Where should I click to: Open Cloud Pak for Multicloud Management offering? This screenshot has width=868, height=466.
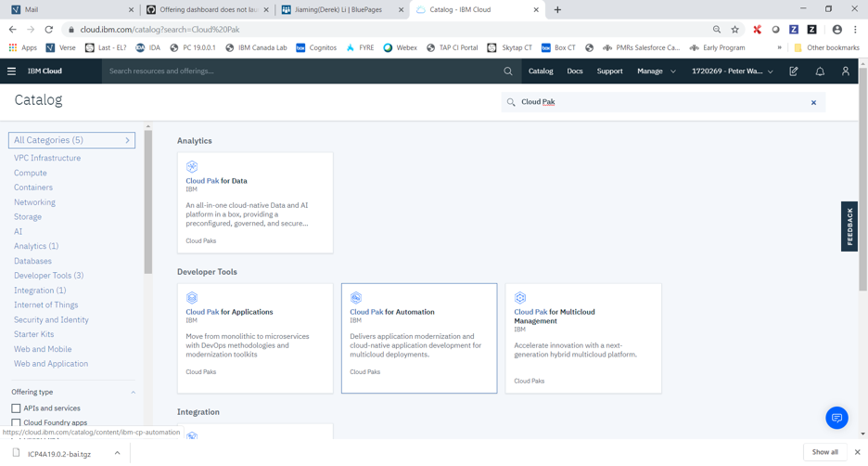pyautogui.click(x=583, y=339)
